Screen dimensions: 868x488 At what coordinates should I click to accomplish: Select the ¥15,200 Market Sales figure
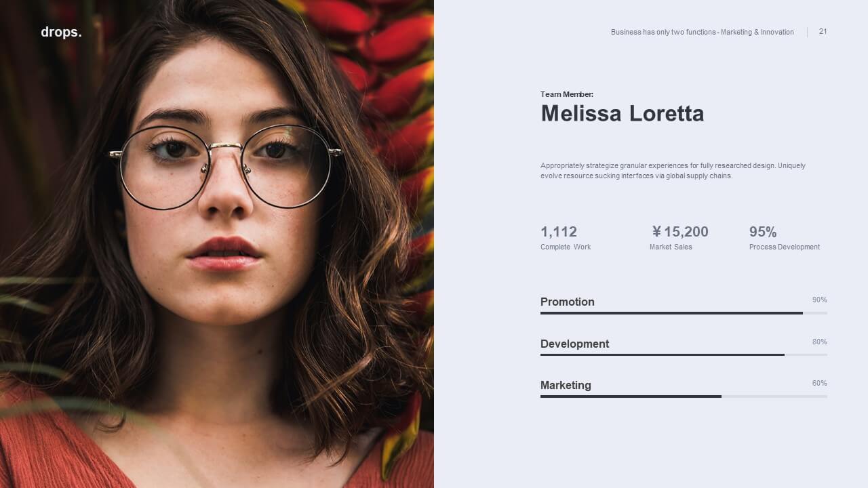pyautogui.click(x=679, y=232)
